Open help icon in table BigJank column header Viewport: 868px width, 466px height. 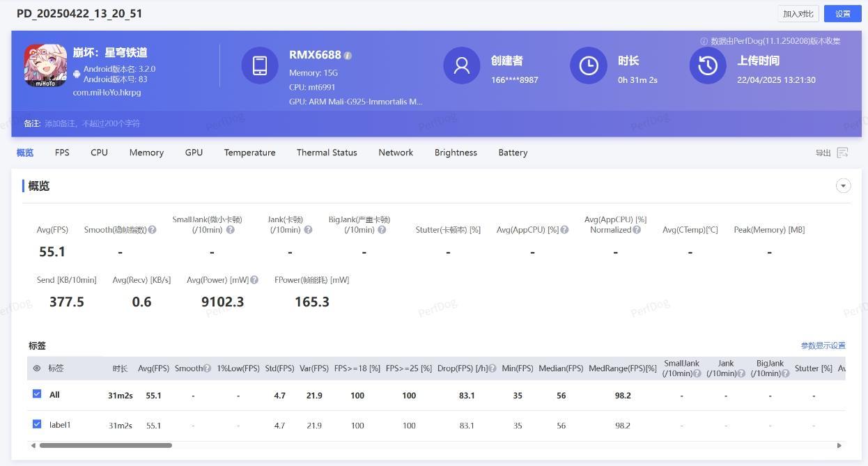coord(786,373)
